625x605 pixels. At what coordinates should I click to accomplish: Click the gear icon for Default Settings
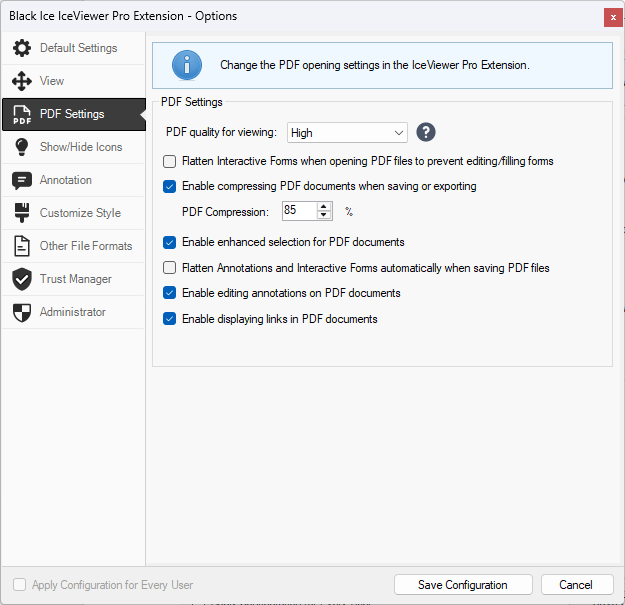(x=22, y=48)
